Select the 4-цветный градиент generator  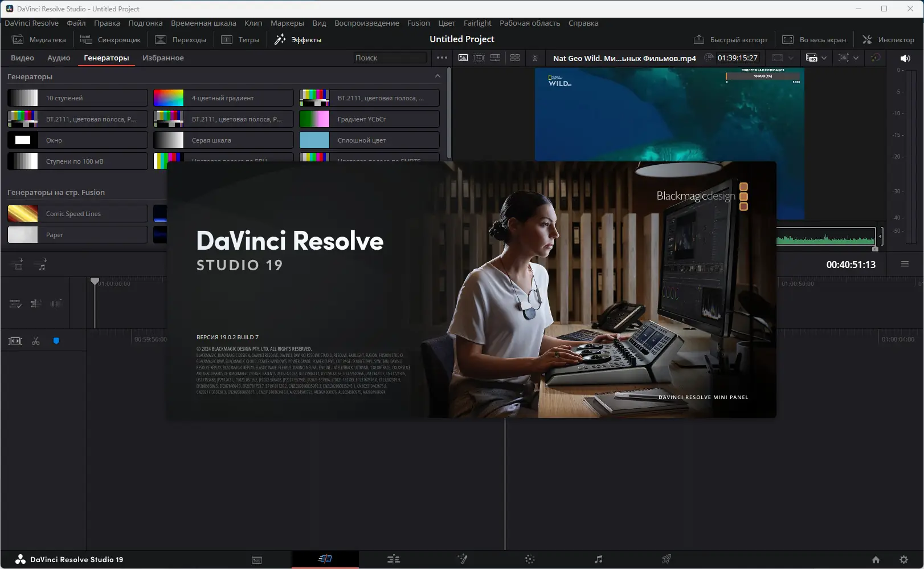[223, 97]
